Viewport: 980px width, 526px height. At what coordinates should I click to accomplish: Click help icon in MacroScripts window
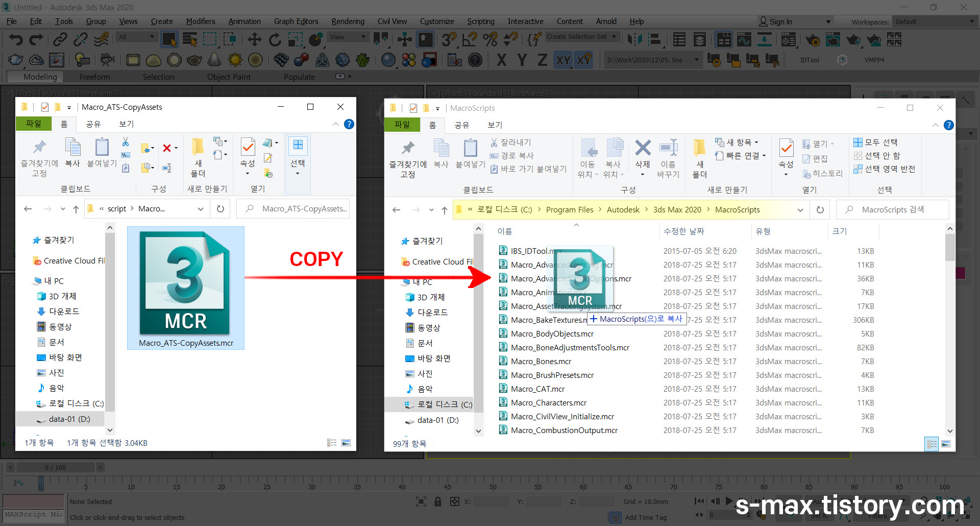click(948, 125)
